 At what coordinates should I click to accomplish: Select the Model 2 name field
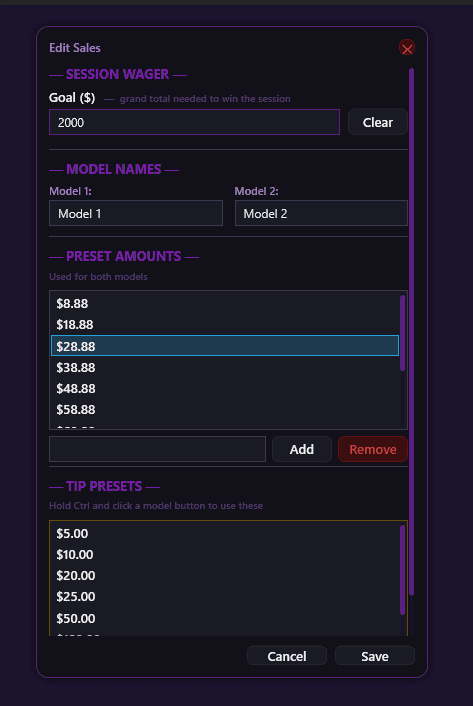(x=321, y=213)
